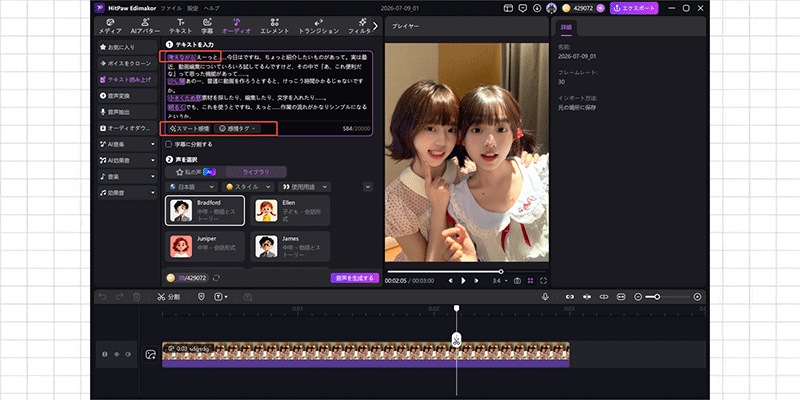Open the 設定 menu
800x400 pixels.
[192, 8]
